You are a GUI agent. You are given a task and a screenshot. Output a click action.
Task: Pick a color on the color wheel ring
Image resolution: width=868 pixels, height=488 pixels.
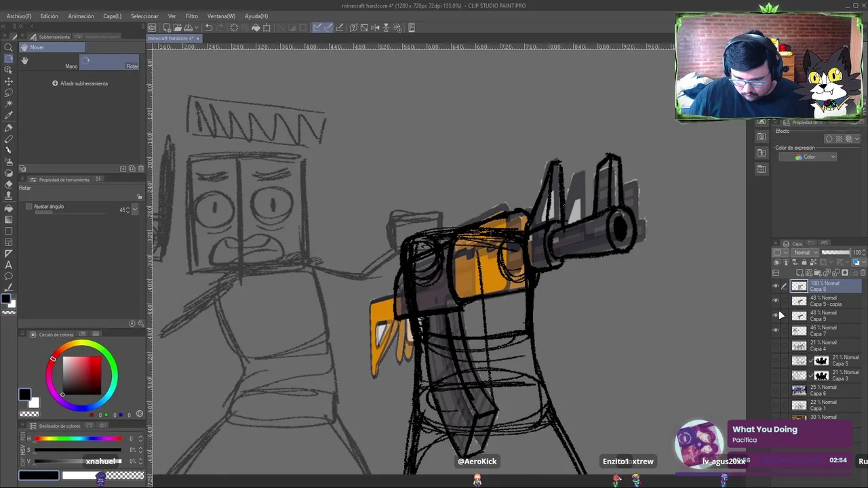[82, 344]
